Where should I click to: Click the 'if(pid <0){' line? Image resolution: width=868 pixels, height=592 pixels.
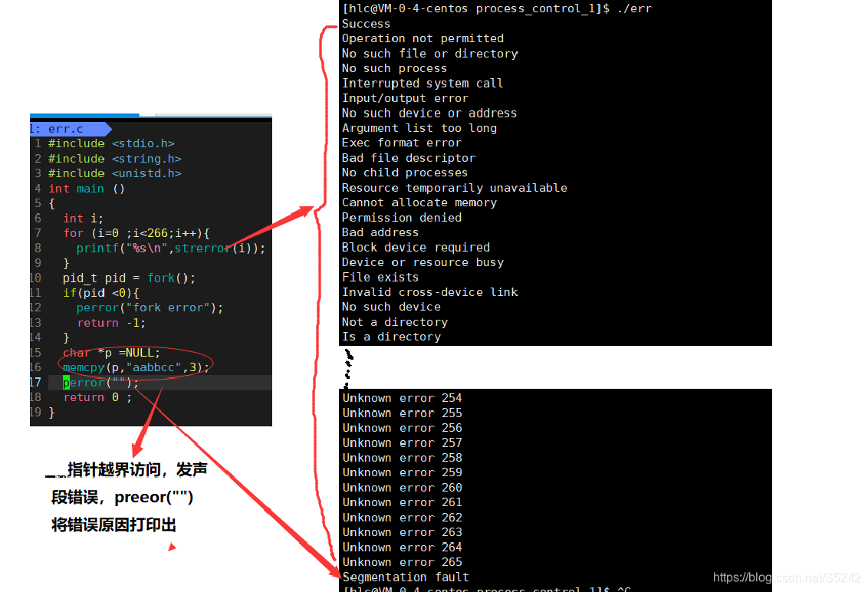point(100,293)
